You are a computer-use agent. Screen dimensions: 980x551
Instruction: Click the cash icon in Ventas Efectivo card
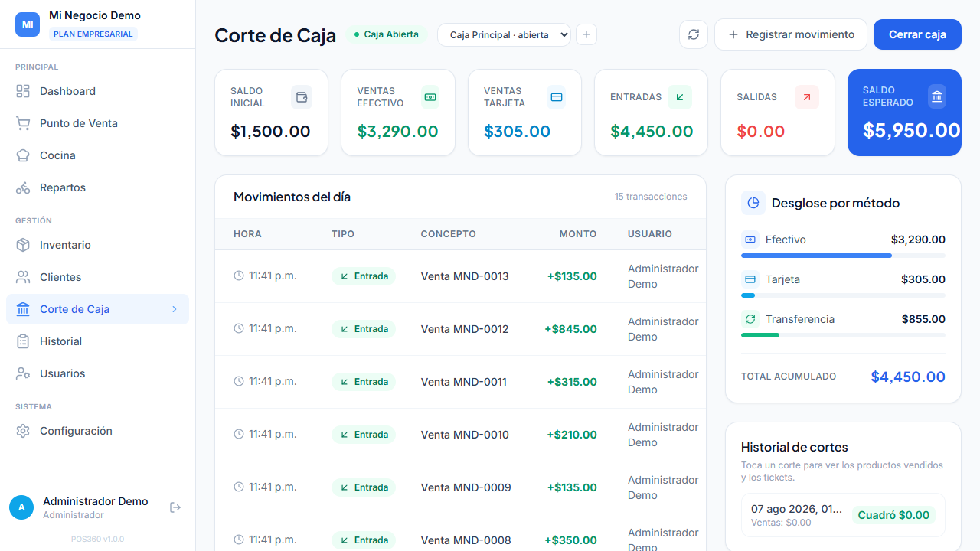pyautogui.click(x=430, y=97)
